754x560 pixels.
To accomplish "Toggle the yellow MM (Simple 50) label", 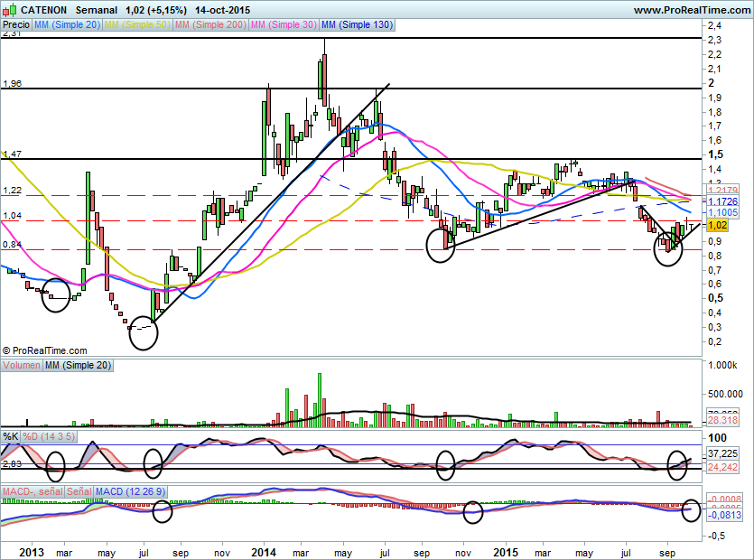I will tap(139, 25).
